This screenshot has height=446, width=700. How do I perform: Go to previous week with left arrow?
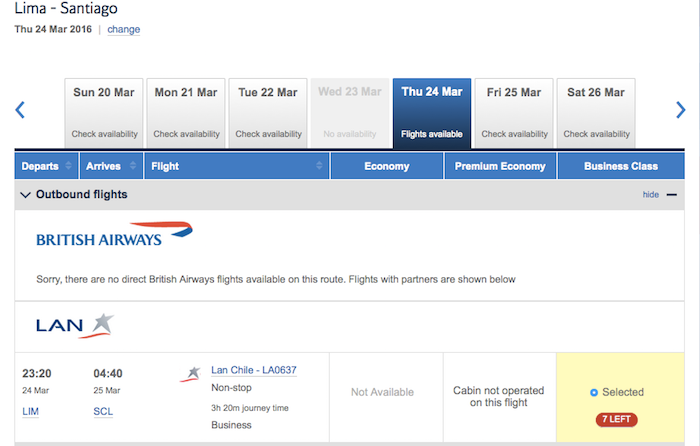coord(20,110)
